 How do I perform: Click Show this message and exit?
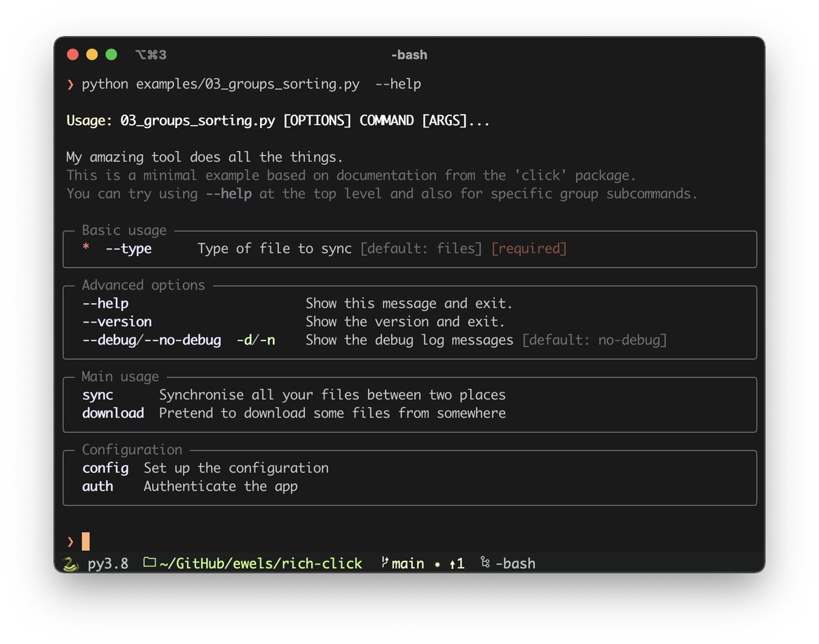pos(409,303)
